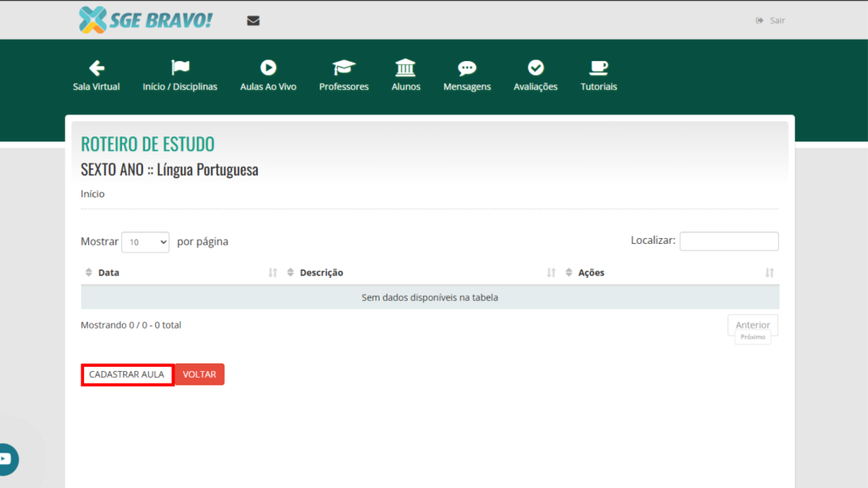
Task: Sort the table by Ações column
Action: point(591,273)
